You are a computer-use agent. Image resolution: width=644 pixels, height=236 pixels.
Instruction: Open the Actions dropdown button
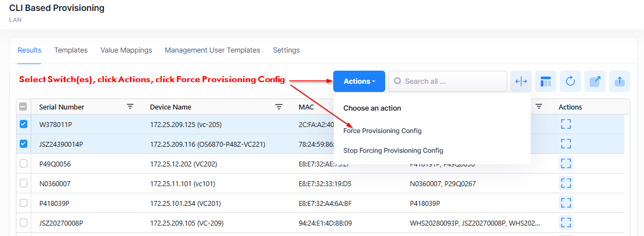[359, 82]
